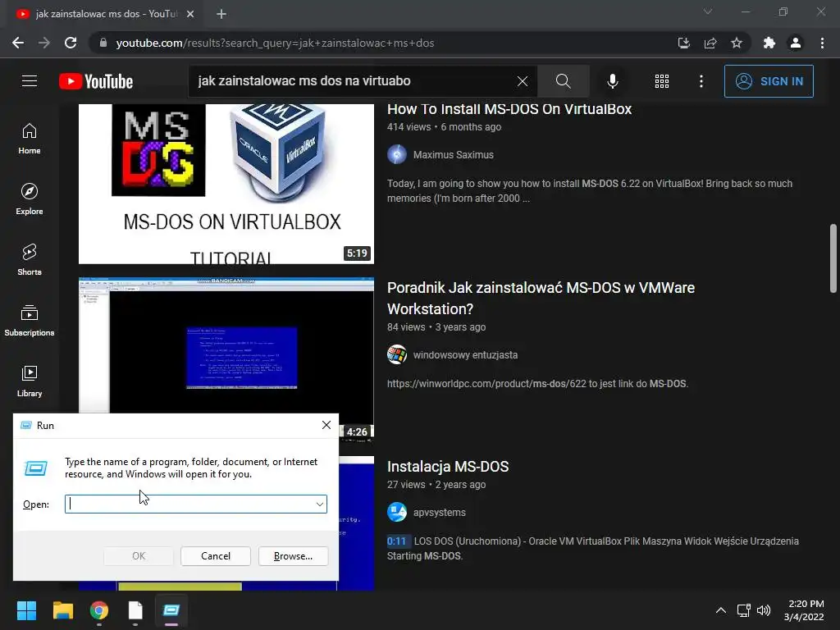Click the MS-DOS on VirtualBox tutorial thumbnail

pyautogui.click(x=226, y=184)
